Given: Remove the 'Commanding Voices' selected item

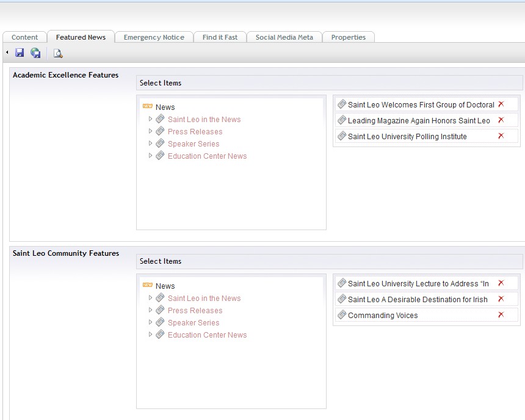Looking at the screenshot, I should click(501, 314).
